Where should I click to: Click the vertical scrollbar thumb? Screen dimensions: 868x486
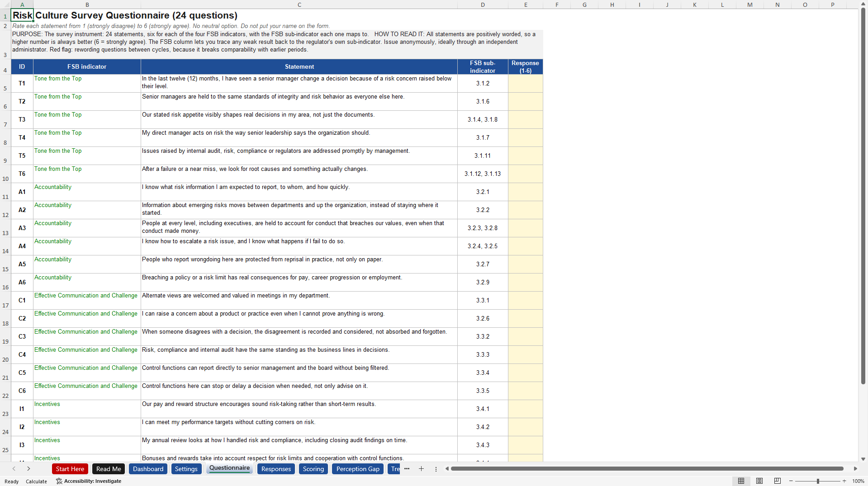pos(863,197)
